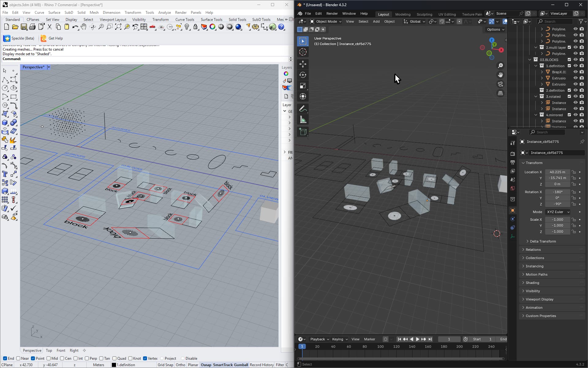Viewport: 588px width, 368px height.
Task: Click the Undo arrow in Rhino toolbar
Action: pos(75,27)
